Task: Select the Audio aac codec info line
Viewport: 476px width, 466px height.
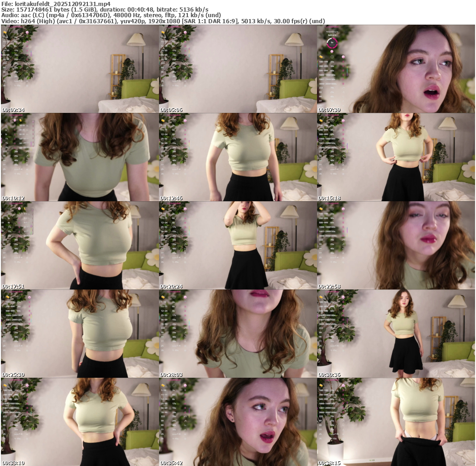Action: click(x=111, y=15)
